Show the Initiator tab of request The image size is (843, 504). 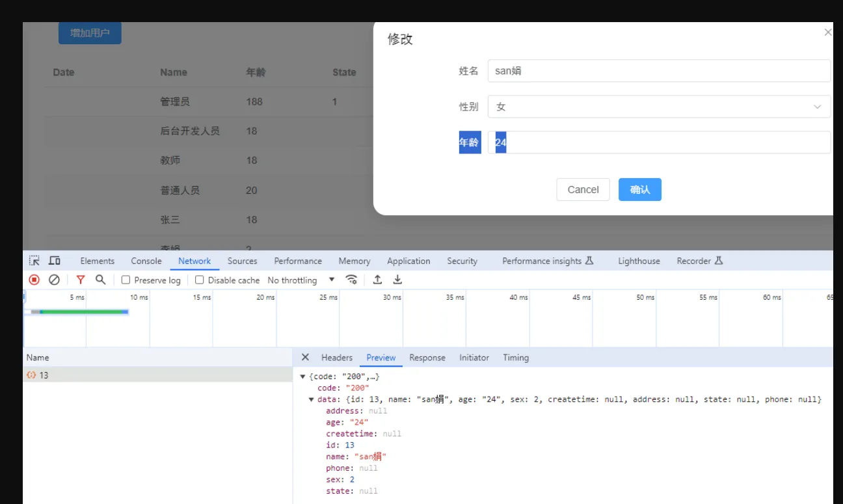474,358
